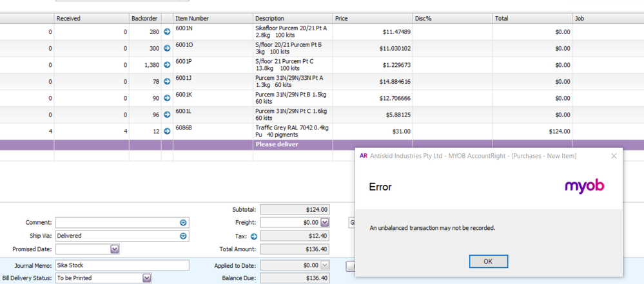644x284 pixels.
Task: Click the arrow icon beside item 6086B
Action: tap(167, 131)
